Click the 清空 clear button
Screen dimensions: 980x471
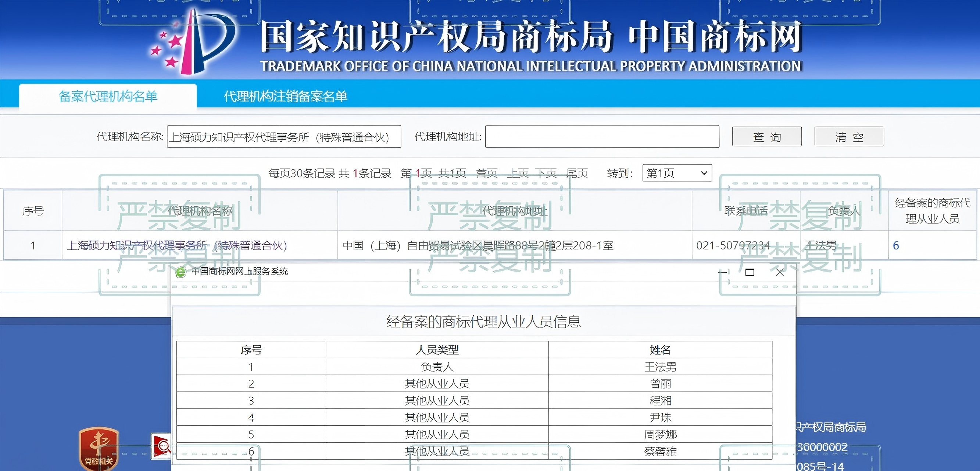[849, 136]
